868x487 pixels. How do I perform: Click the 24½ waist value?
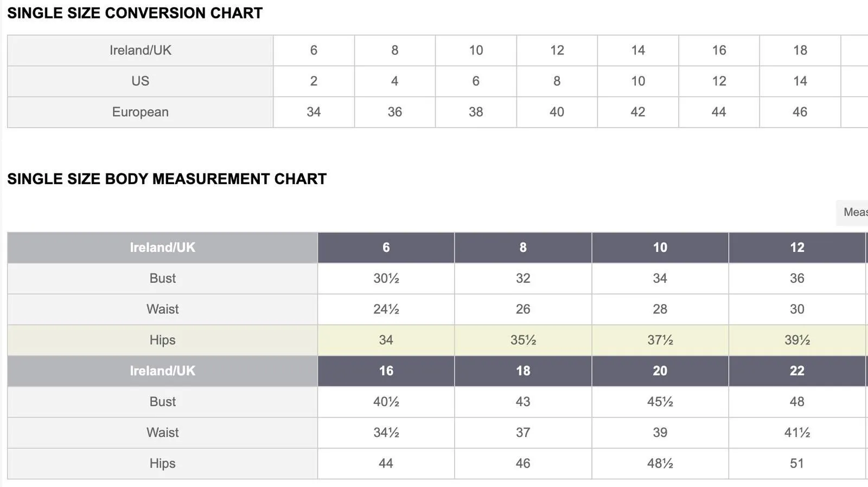pos(386,309)
